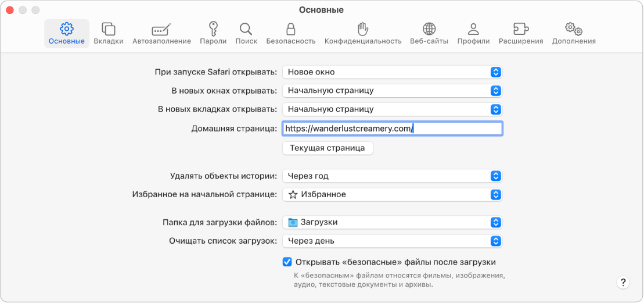Open the Вкладки (Tabs) settings pane
Viewport: 644px width, 303px height.
[x=109, y=33]
